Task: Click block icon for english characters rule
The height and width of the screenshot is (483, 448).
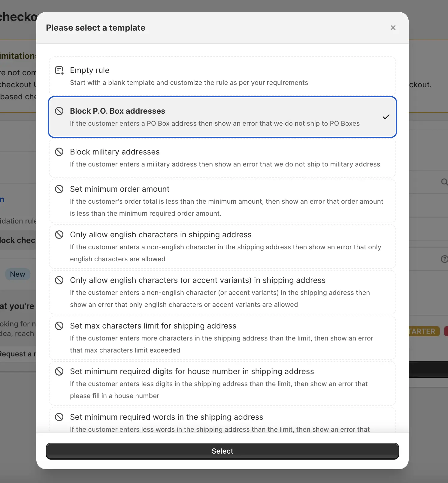Action: point(59,235)
